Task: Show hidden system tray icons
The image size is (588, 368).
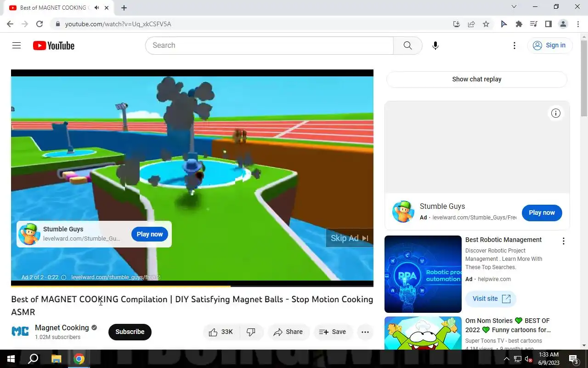Action: (507, 359)
